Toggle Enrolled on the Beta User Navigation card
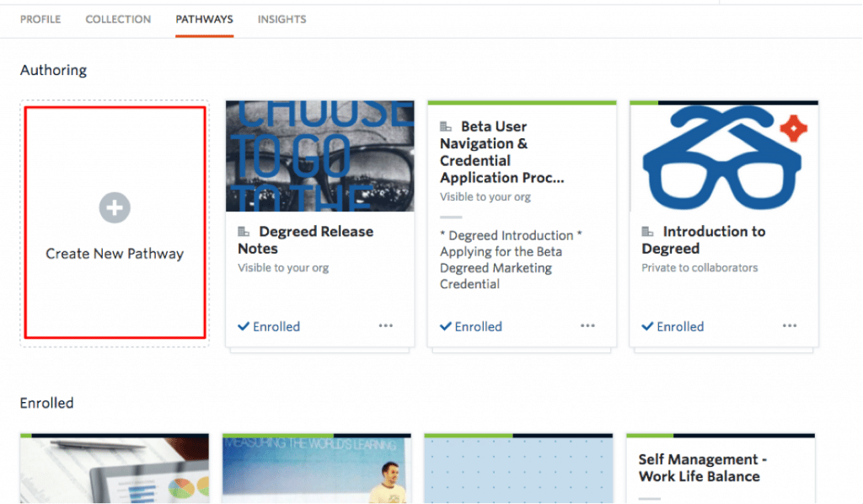 pos(471,326)
